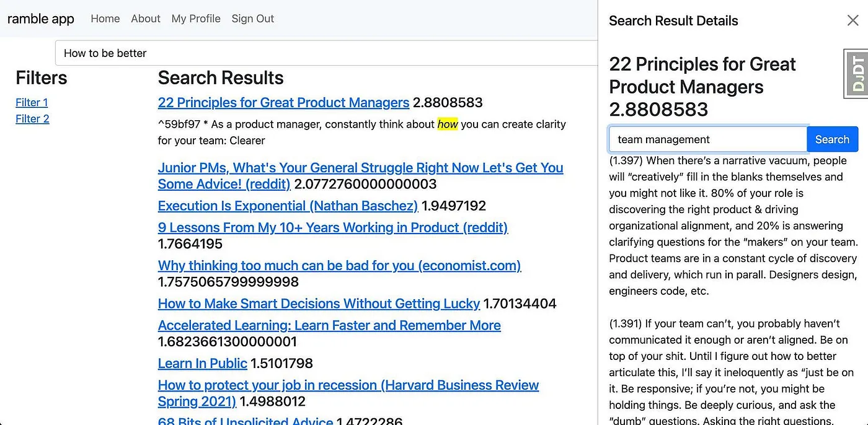Viewport: 868px width, 425px height.
Task: Open the Accelerated Learning result
Action: pyautogui.click(x=329, y=325)
